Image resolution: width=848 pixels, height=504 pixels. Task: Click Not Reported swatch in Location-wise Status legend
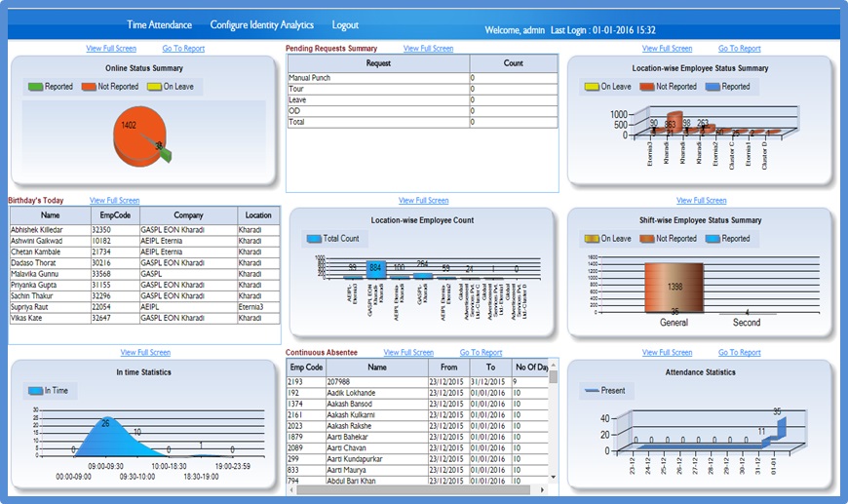[x=647, y=87]
